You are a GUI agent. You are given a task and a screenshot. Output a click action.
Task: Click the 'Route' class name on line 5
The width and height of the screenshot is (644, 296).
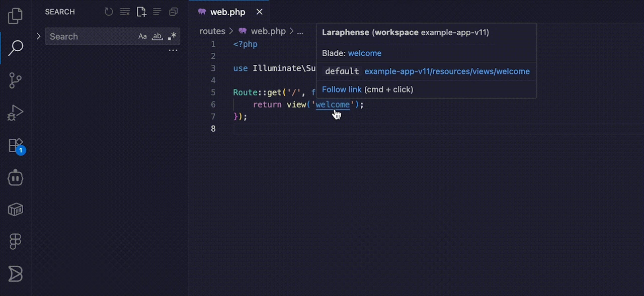pyautogui.click(x=245, y=92)
